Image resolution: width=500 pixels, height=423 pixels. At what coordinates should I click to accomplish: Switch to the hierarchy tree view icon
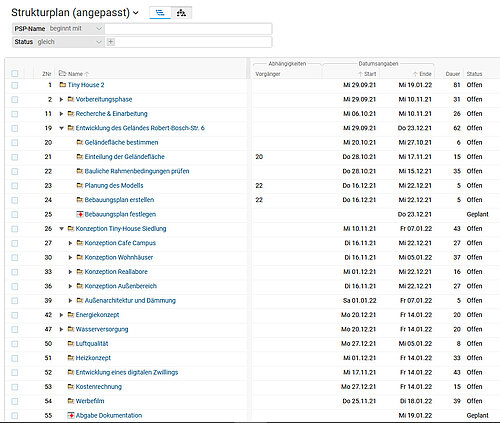[181, 13]
